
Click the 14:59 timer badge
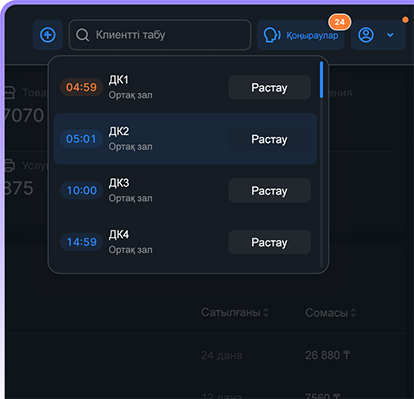pos(81,242)
